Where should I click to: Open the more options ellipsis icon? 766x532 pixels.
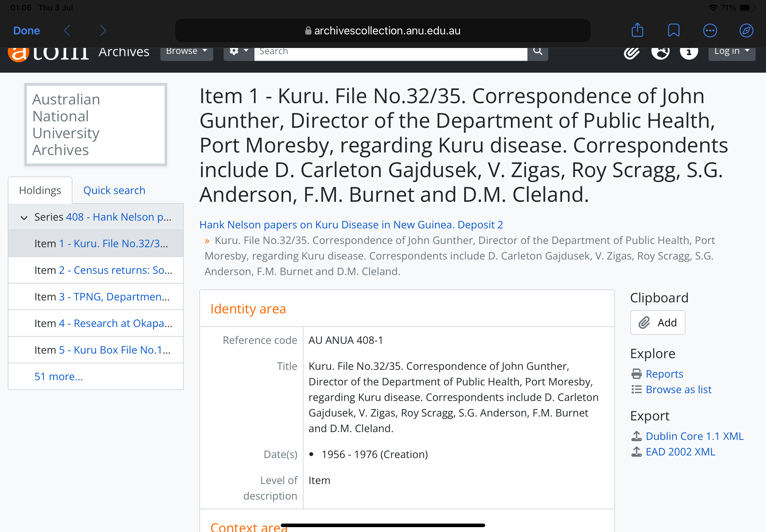click(710, 31)
